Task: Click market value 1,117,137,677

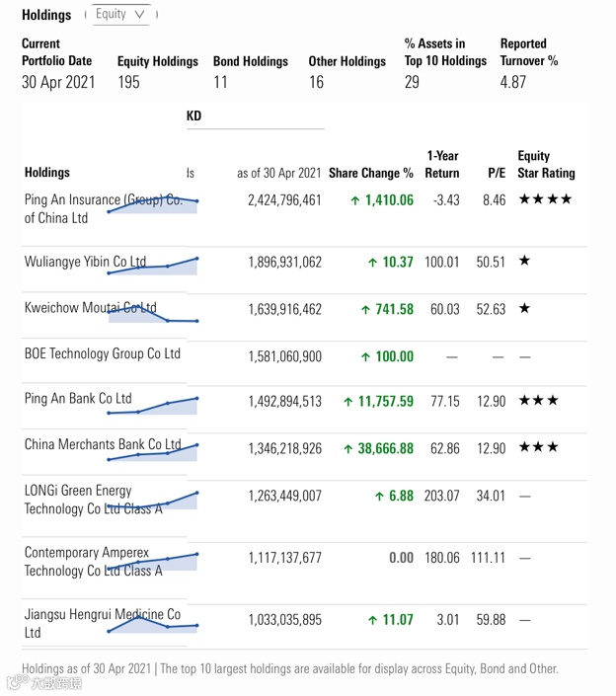Action: [x=284, y=558]
